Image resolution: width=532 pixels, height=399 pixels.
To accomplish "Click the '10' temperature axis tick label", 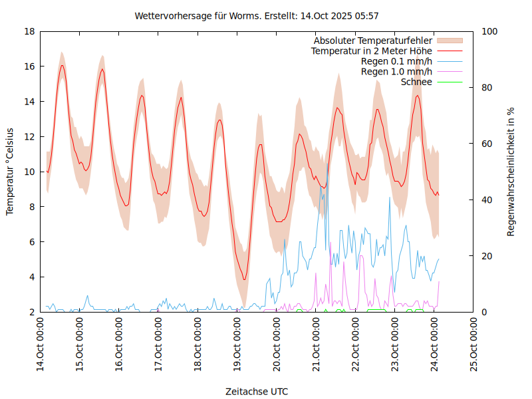I will (29, 172).
